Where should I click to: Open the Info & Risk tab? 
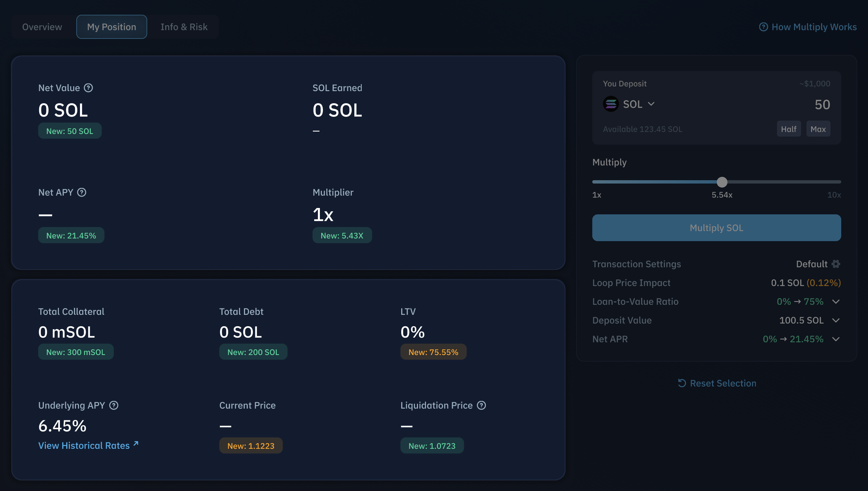coord(184,27)
